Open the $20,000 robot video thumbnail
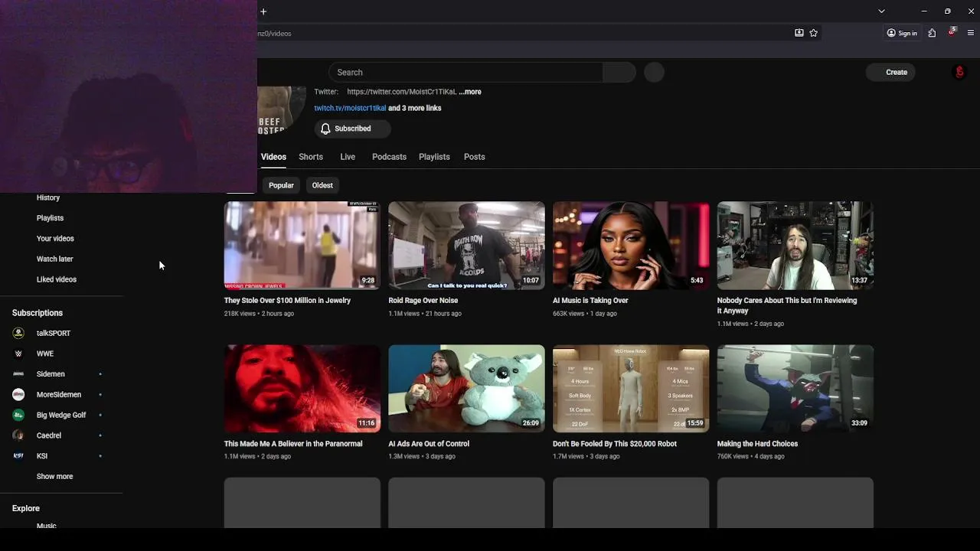The width and height of the screenshot is (980, 551). click(x=631, y=388)
